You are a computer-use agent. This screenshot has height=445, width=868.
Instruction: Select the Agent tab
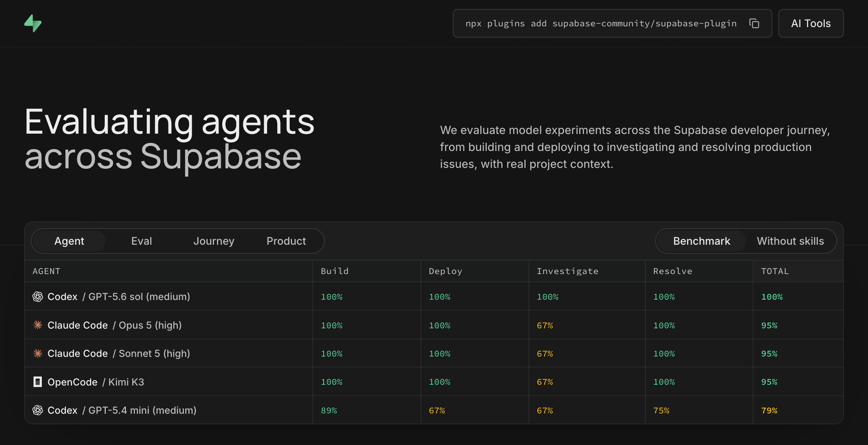pos(69,241)
